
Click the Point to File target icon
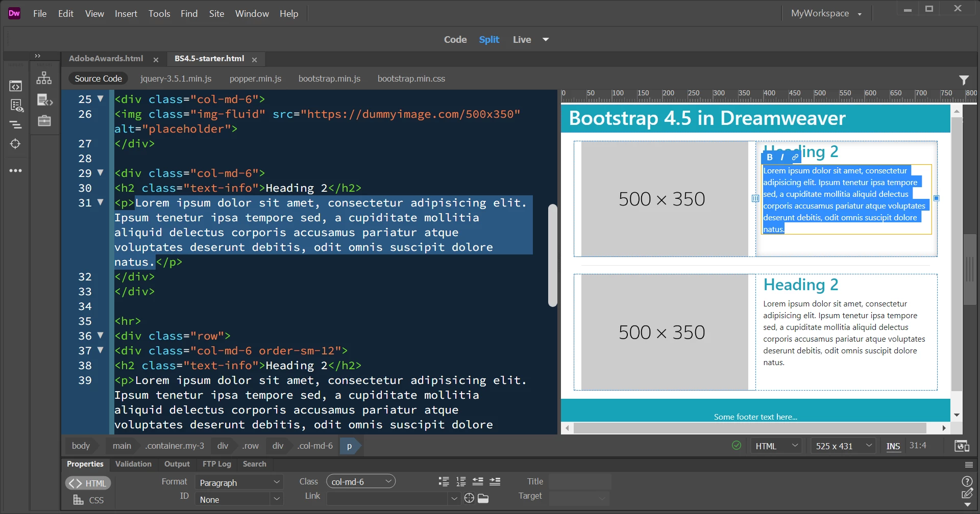[x=470, y=498]
